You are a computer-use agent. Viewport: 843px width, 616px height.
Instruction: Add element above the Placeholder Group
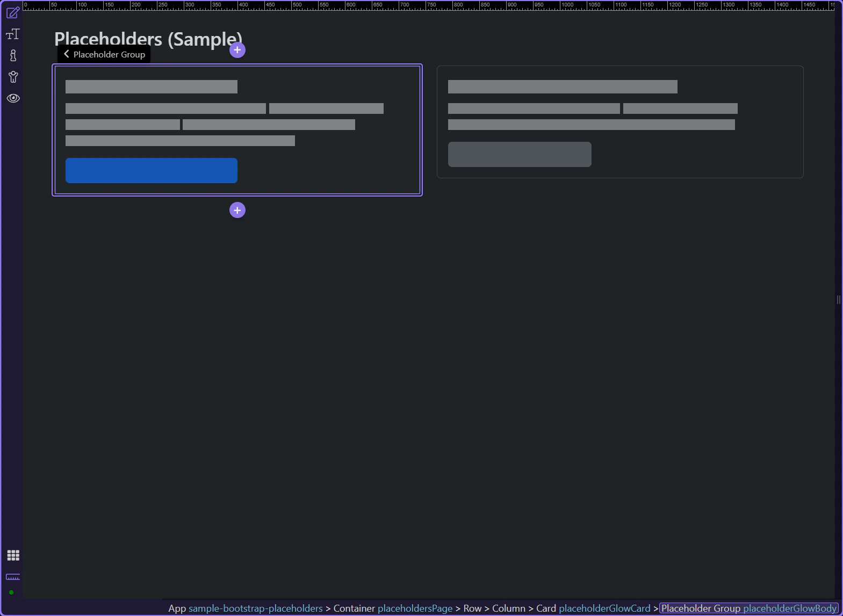(237, 50)
